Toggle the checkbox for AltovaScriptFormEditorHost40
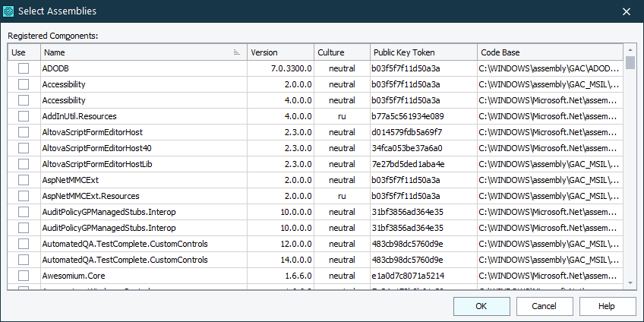Screen dimensions: 644x322 pos(24,148)
